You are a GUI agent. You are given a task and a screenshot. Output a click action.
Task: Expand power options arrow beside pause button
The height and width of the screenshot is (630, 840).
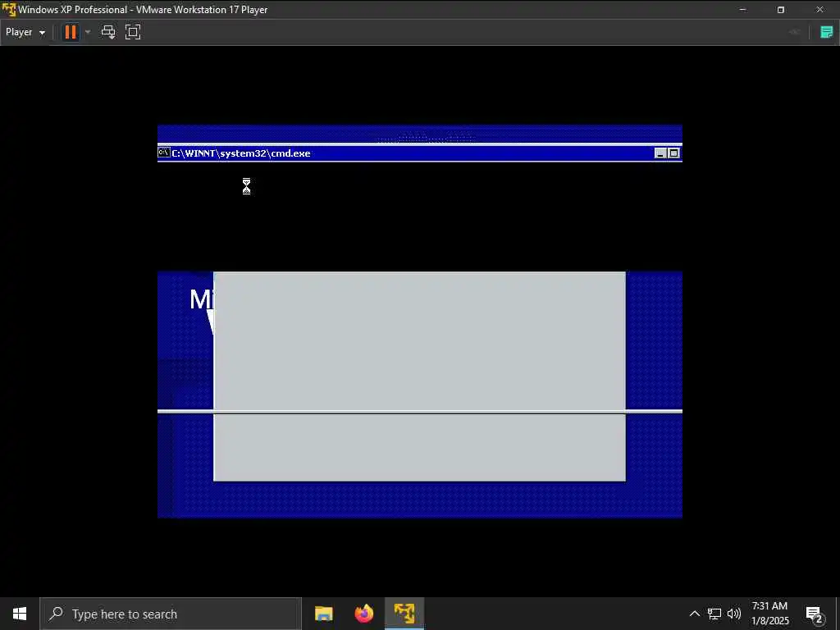88,32
